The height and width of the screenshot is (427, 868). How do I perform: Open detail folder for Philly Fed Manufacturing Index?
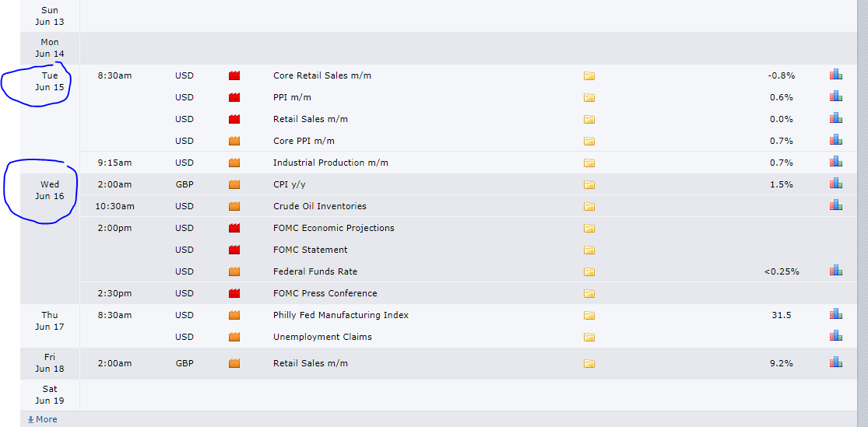589,315
